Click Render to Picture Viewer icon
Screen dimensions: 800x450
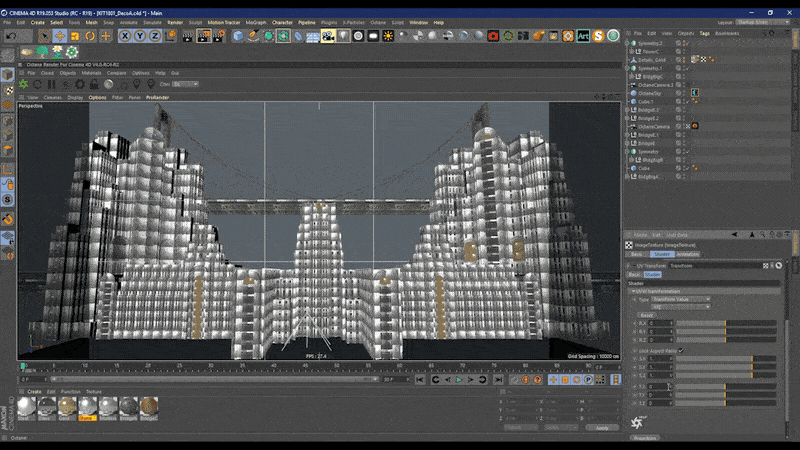point(204,36)
